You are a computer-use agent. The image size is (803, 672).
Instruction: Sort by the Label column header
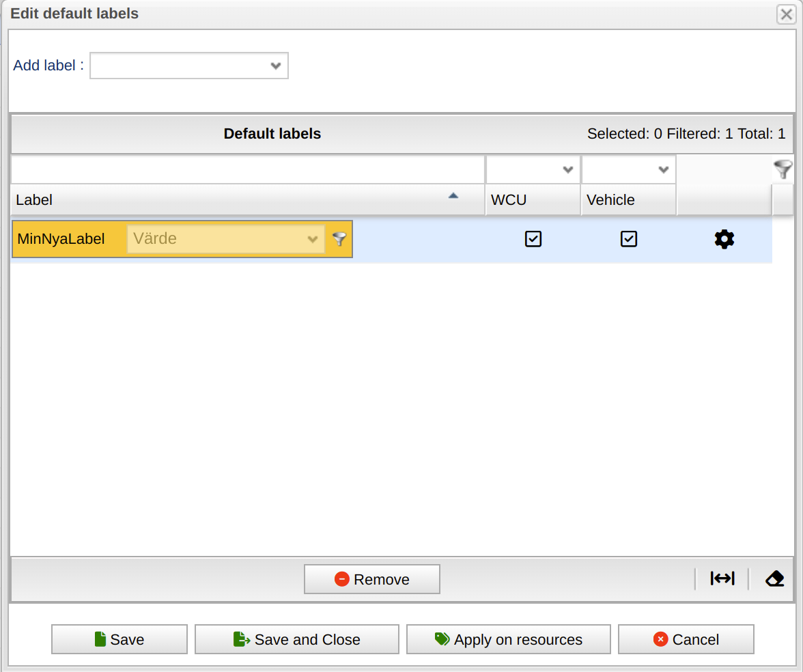[247, 200]
